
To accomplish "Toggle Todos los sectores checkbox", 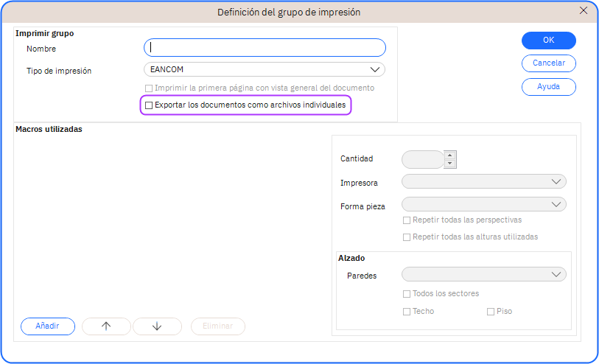I will pos(407,294).
